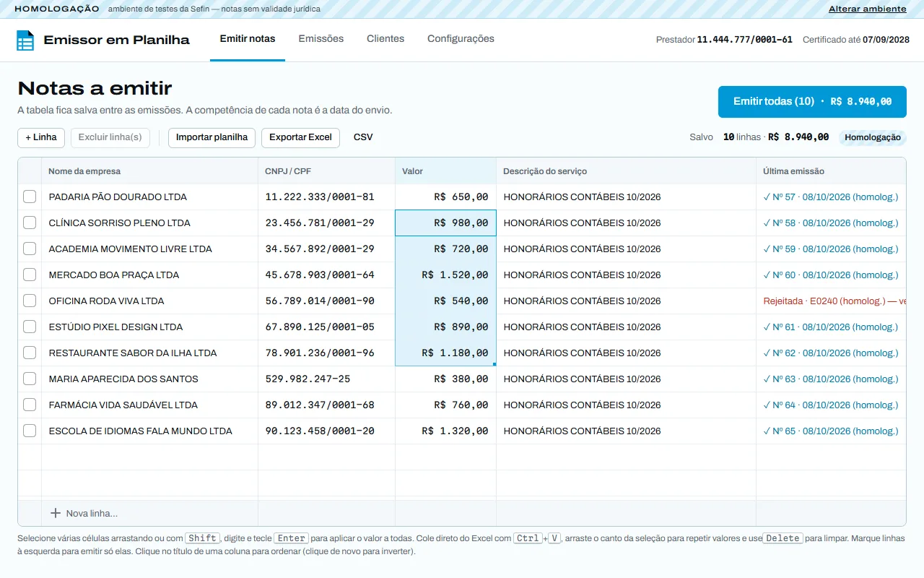The image size is (924, 578).
Task: Click the plus icon beside Nova linha
Action: [x=56, y=513]
